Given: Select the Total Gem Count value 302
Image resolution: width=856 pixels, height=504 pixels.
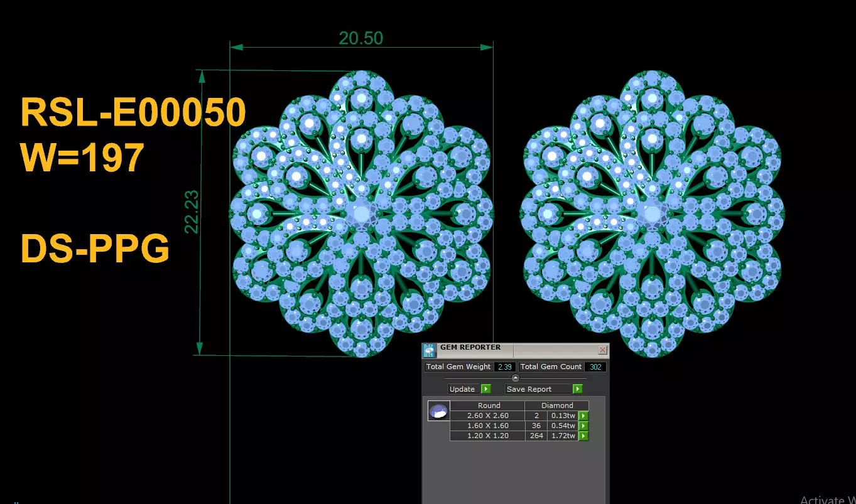Looking at the screenshot, I should (595, 367).
